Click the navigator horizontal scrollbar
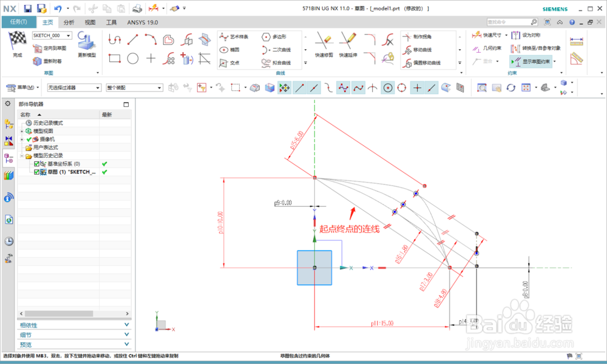The height and width of the screenshot is (364, 607). click(58, 314)
